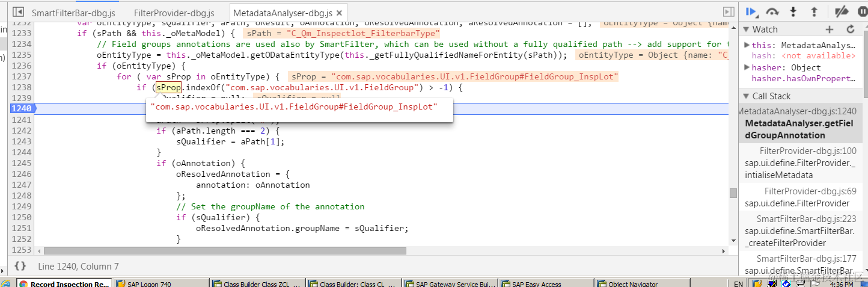
Task: Set breakpoint on line number 1238
Action: click(22, 88)
